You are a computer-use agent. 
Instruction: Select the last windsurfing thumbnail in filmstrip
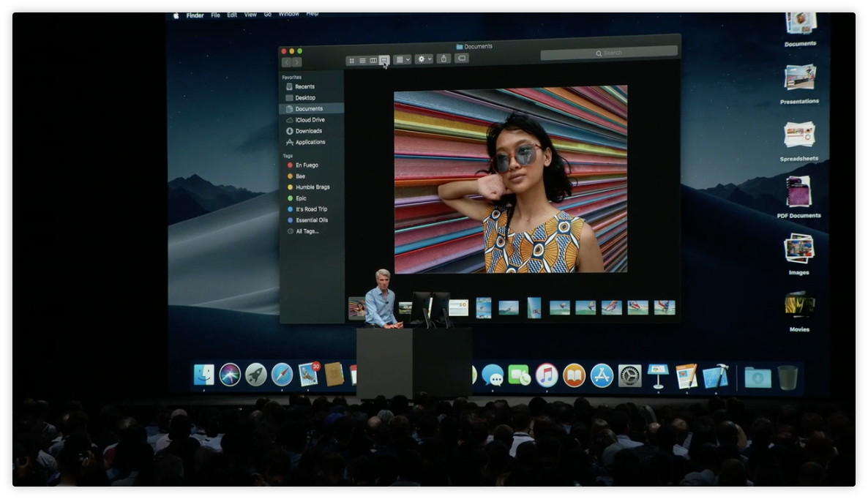tap(665, 307)
